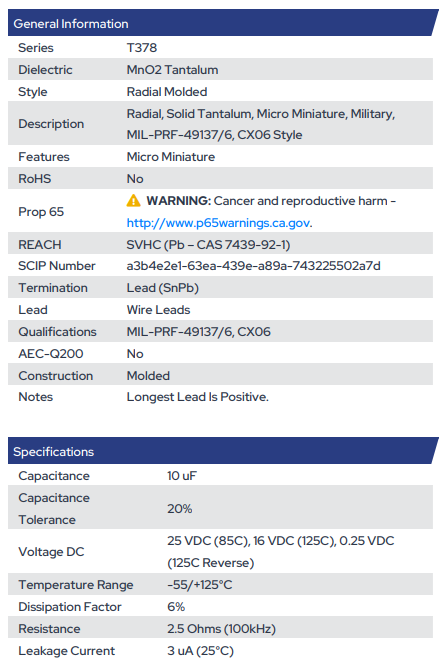Click the 3 uA leakage current value
This screenshot has height=672, width=445.
point(200,651)
